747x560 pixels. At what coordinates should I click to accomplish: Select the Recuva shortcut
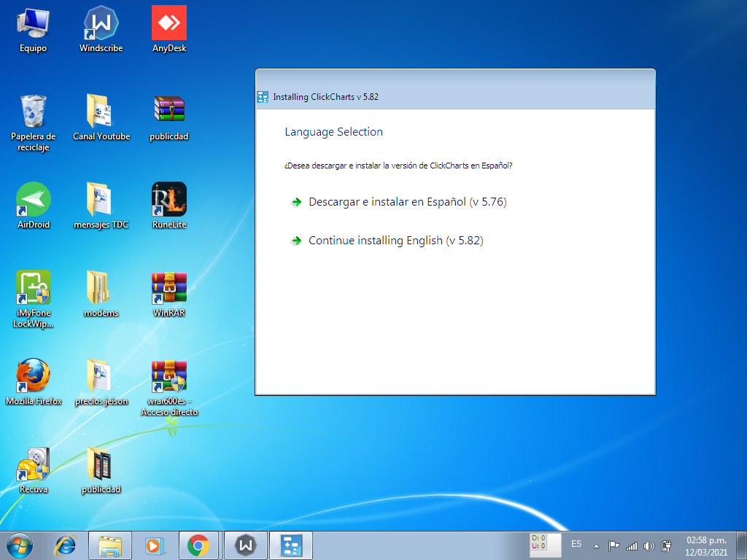[33, 470]
